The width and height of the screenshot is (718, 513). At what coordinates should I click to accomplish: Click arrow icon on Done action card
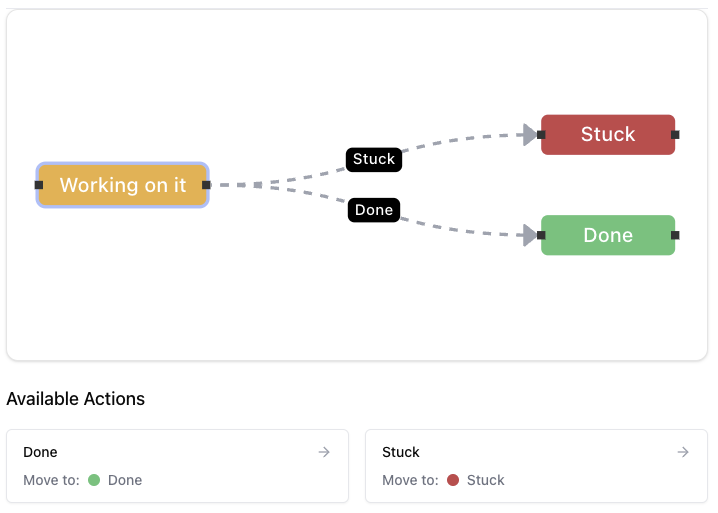324,452
